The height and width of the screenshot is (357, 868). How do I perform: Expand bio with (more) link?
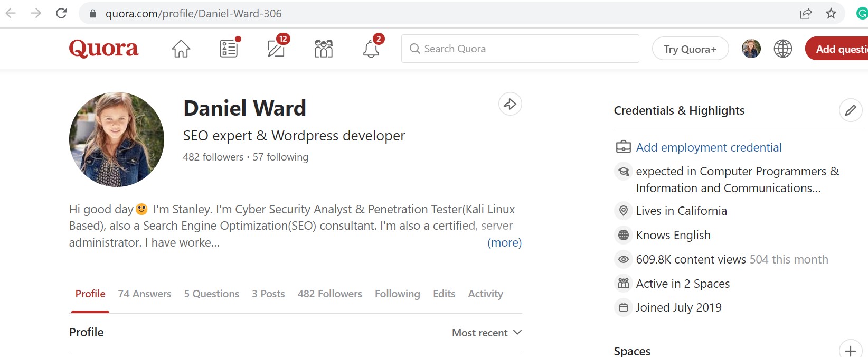(x=504, y=243)
